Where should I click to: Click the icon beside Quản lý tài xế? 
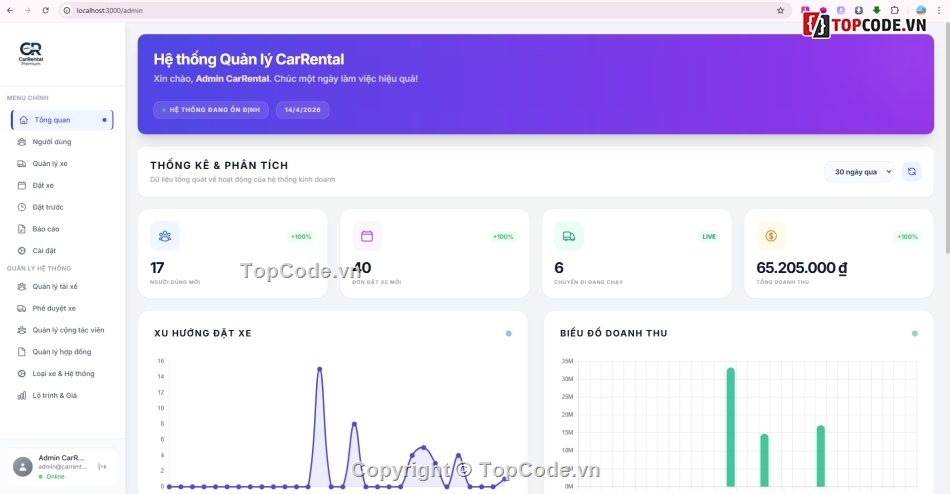coord(22,287)
